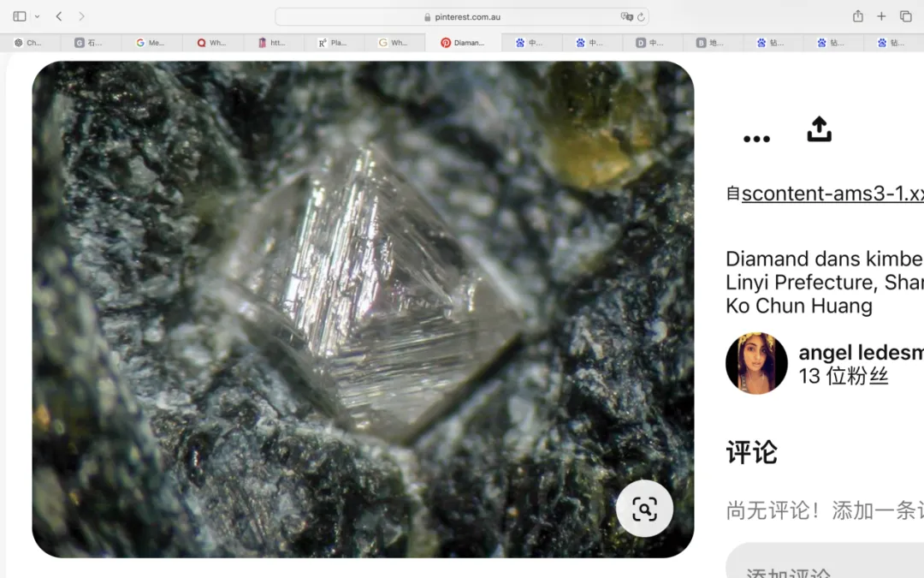
Task: Open angel ledesm's profile picture
Action: (x=756, y=363)
